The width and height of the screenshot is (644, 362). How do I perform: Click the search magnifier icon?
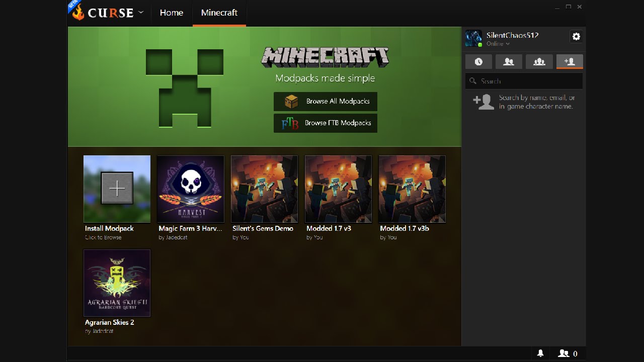[473, 81]
